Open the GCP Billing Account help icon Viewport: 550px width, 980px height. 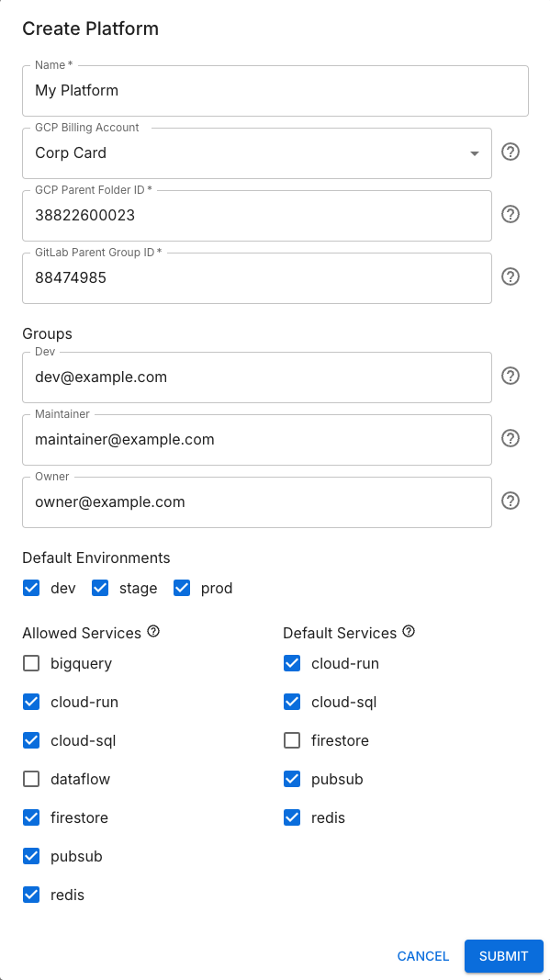[511, 152]
